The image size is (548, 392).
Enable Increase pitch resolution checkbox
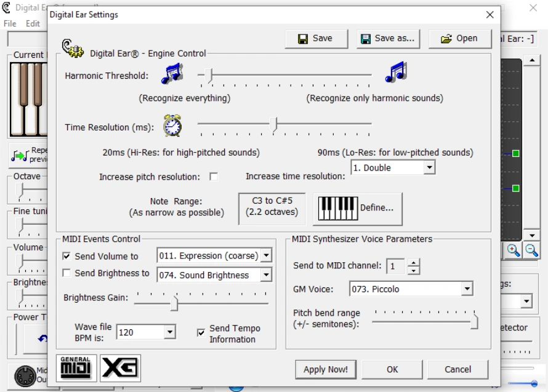pyautogui.click(x=214, y=177)
